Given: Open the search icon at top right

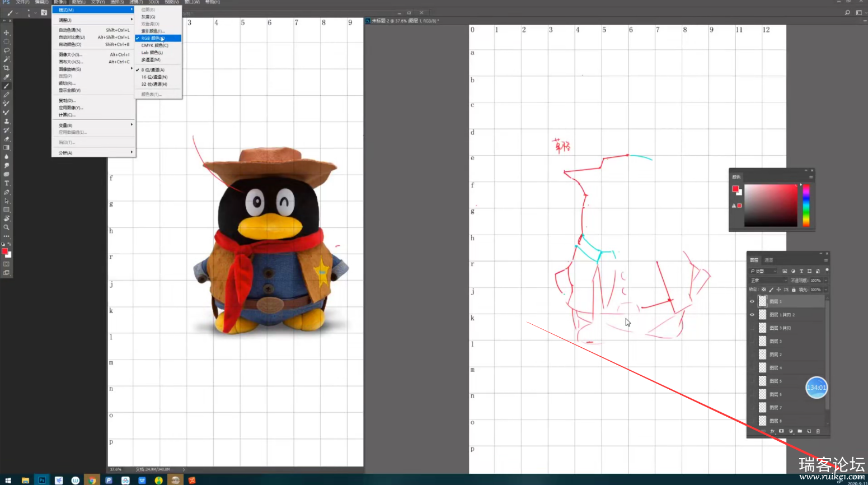Looking at the screenshot, I should pyautogui.click(x=847, y=12).
